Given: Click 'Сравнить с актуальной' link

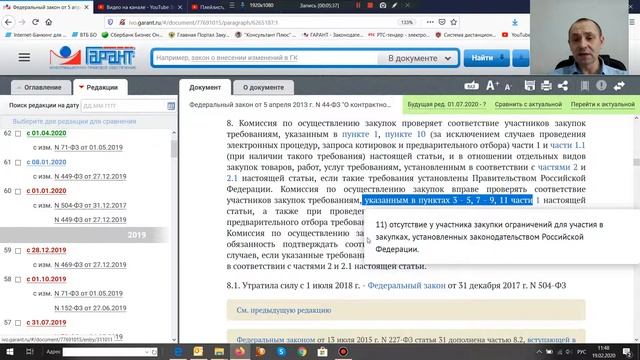Looking at the screenshot, I should pos(528,104).
